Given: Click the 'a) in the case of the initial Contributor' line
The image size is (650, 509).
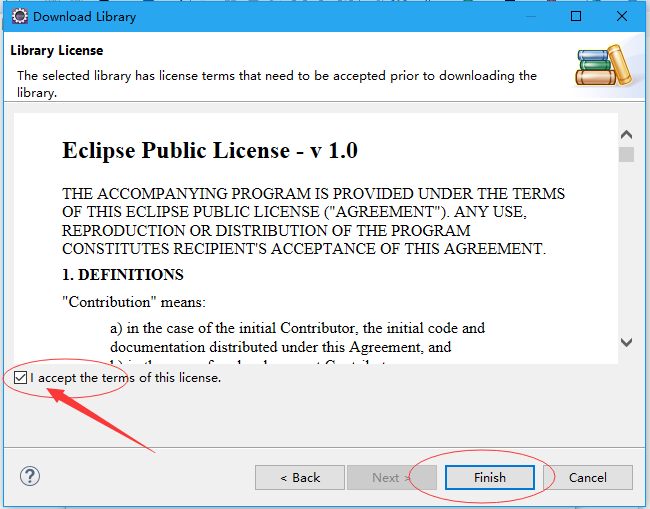Looking at the screenshot, I should click(297, 328).
